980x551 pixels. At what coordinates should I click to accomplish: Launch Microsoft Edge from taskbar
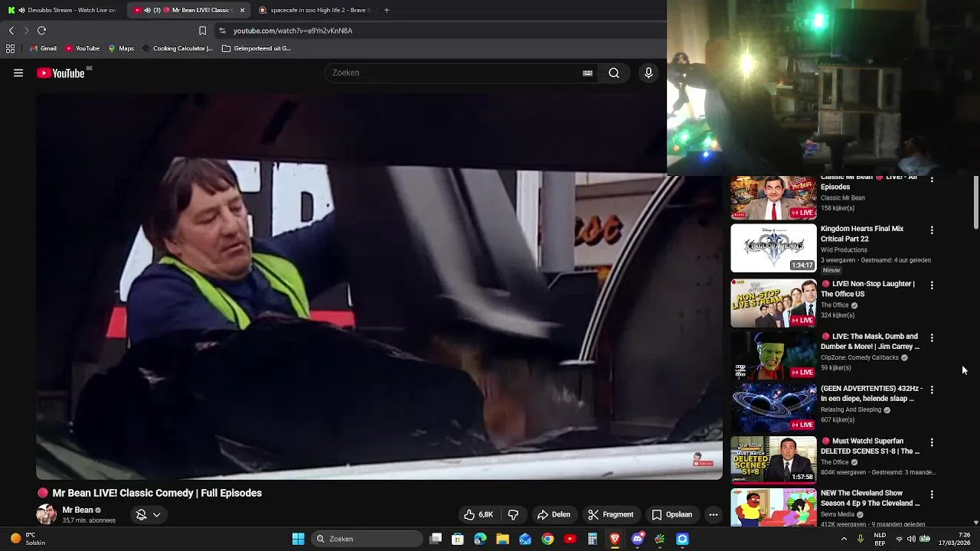[480, 539]
